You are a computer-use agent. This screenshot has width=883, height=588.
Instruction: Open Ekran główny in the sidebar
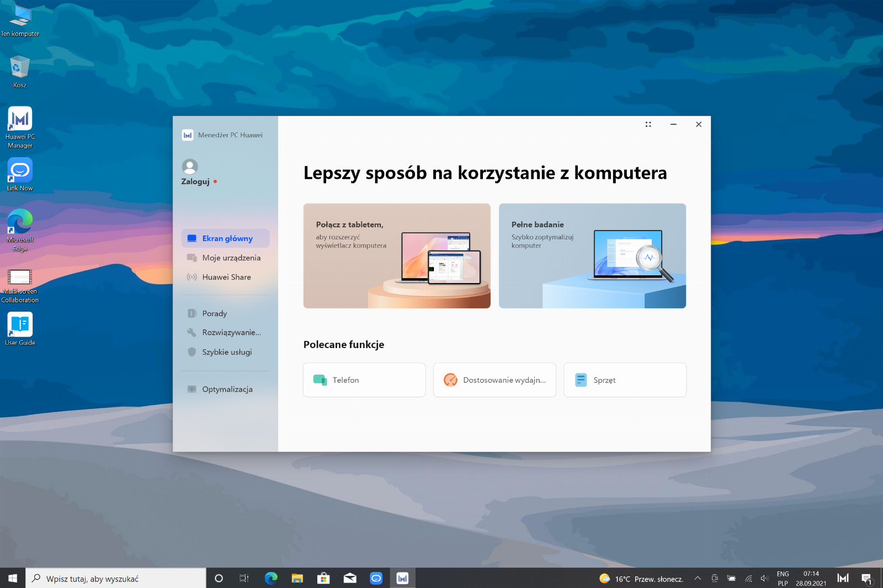pyautogui.click(x=225, y=238)
